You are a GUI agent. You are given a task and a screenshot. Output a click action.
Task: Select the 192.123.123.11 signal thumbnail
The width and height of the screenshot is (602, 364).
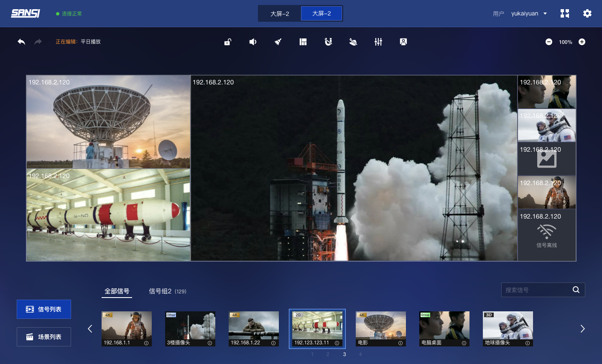pos(317,329)
